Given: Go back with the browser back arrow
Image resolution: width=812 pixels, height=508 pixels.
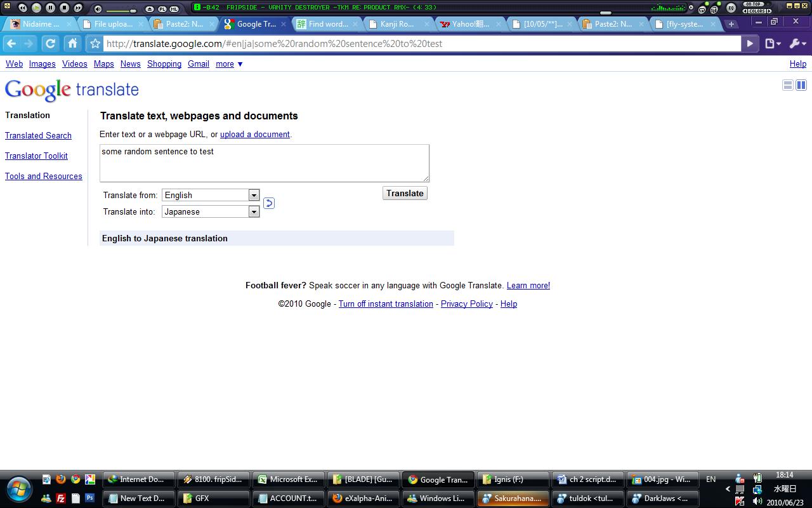Looking at the screenshot, I should (x=11, y=43).
